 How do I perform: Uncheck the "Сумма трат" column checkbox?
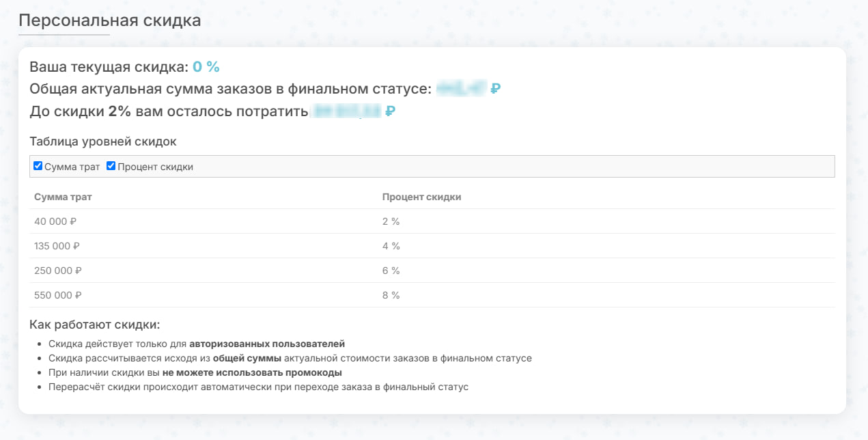[x=38, y=166]
